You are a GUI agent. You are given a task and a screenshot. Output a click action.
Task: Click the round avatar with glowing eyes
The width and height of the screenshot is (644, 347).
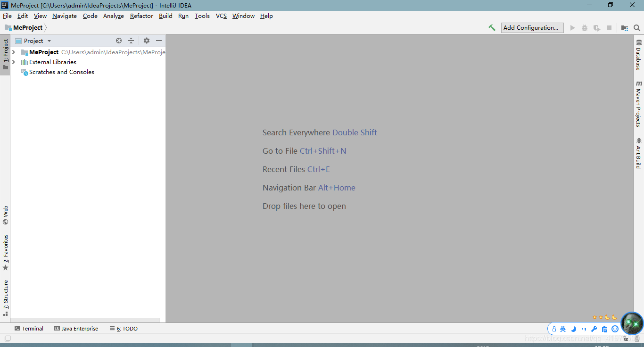pyautogui.click(x=632, y=323)
